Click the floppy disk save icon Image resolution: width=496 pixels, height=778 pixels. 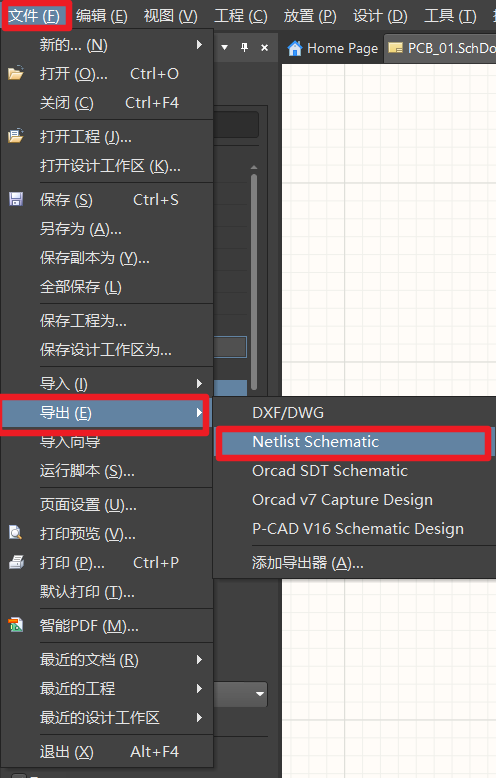click(16, 199)
